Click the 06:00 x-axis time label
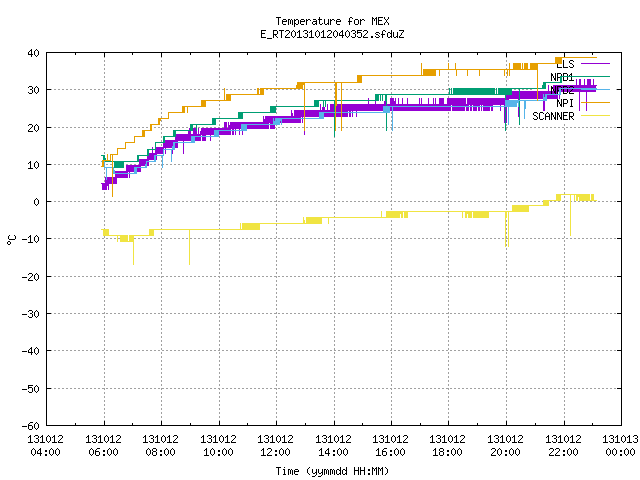640x480 pixels. [x=103, y=452]
